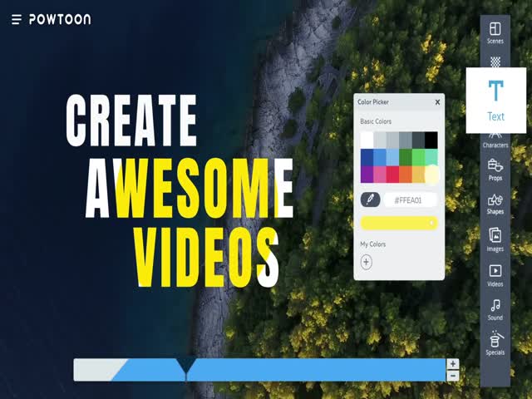Viewport: 532px width, 399px height.
Task: Open the Scenes panel in sidebar
Action: click(495, 32)
